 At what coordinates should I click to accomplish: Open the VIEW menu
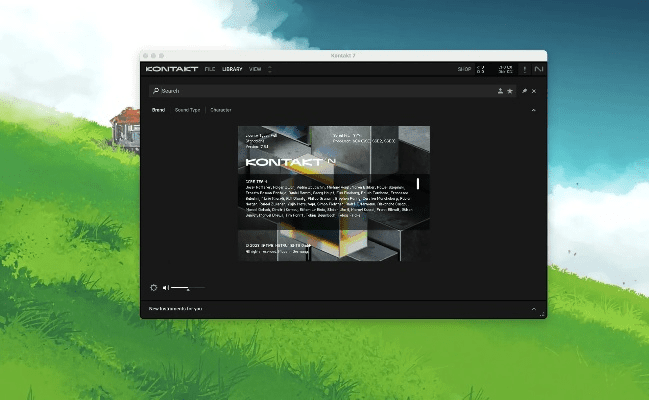pyautogui.click(x=255, y=69)
